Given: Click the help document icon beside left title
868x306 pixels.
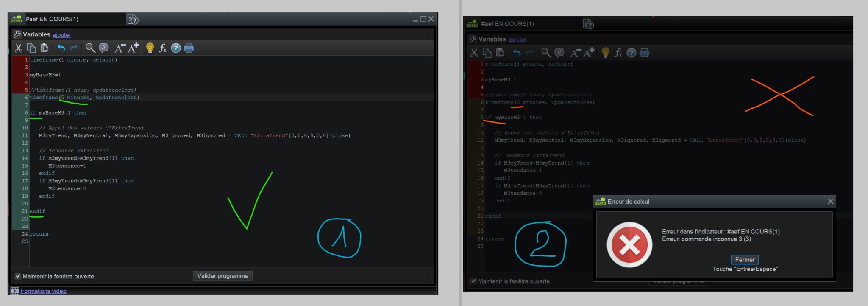Looking at the screenshot, I should 133,20.
